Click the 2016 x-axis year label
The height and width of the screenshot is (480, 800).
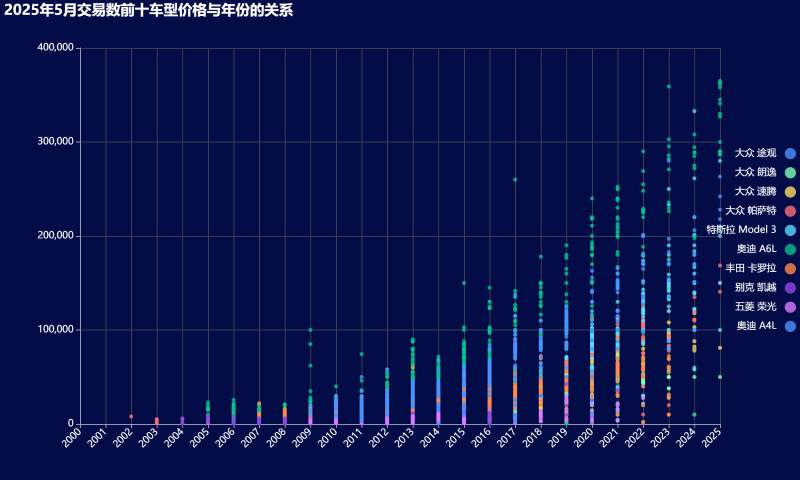coord(481,437)
